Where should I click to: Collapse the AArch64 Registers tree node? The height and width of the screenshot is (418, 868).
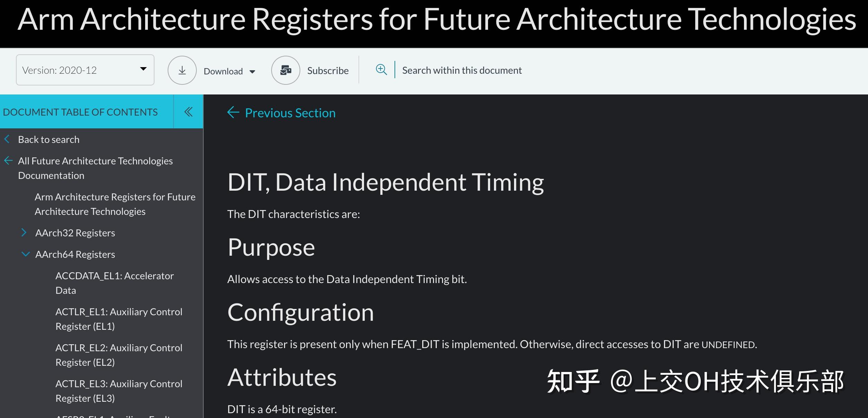pyautogui.click(x=26, y=254)
